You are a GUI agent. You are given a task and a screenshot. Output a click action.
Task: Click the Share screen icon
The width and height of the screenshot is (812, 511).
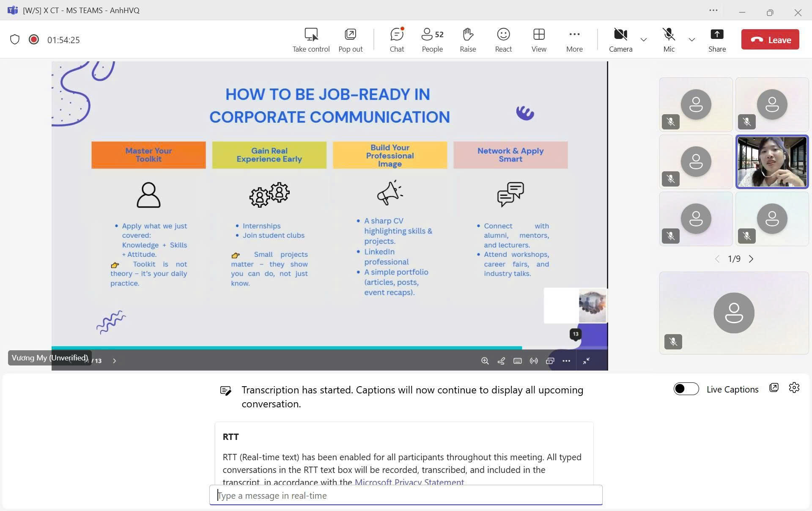pos(717,40)
